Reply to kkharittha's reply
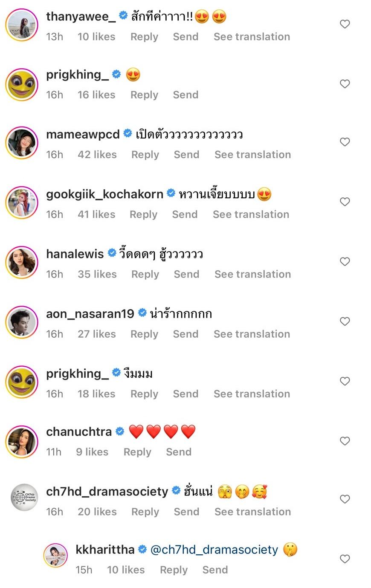 click(x=174, y=570)
